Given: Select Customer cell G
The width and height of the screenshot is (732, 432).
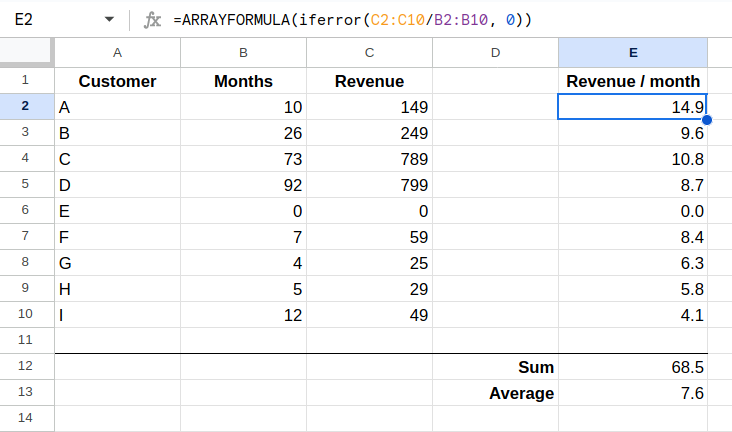Looking at the screenshot, I should pos(118,263).
